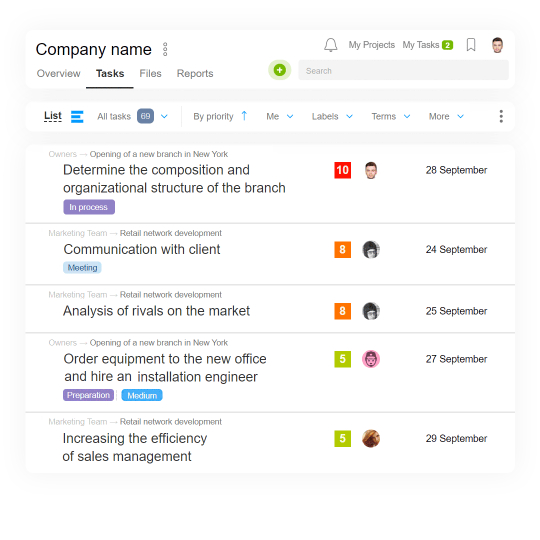Open My Projects link
The width and height of the screenshot is (540, 540).
371,45
